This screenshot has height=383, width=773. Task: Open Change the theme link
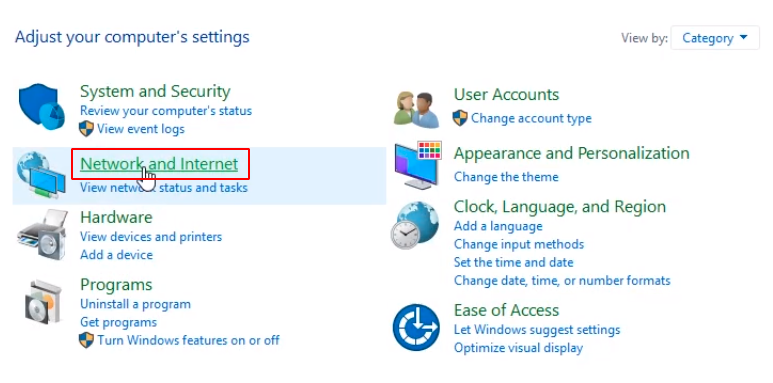pos(506,176)
